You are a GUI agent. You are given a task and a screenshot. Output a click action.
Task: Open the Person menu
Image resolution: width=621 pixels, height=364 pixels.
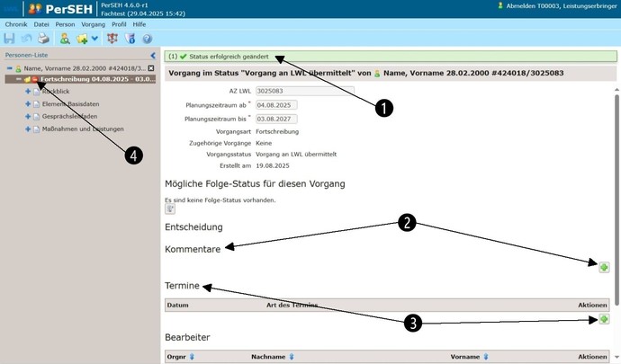tap(65, 24)
